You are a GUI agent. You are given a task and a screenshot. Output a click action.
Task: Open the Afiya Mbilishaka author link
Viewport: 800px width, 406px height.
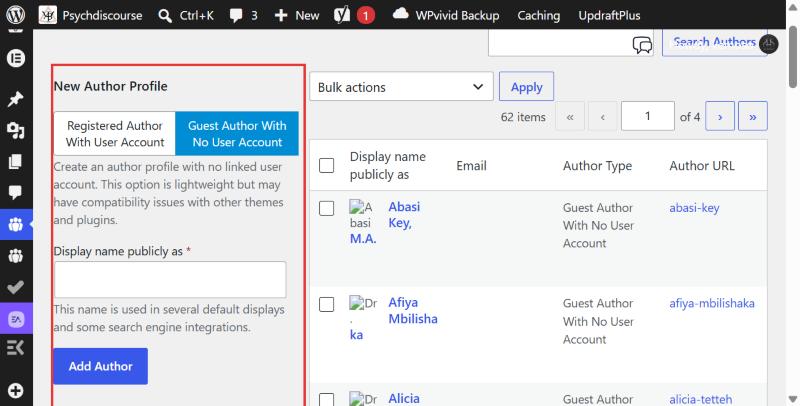412,311
